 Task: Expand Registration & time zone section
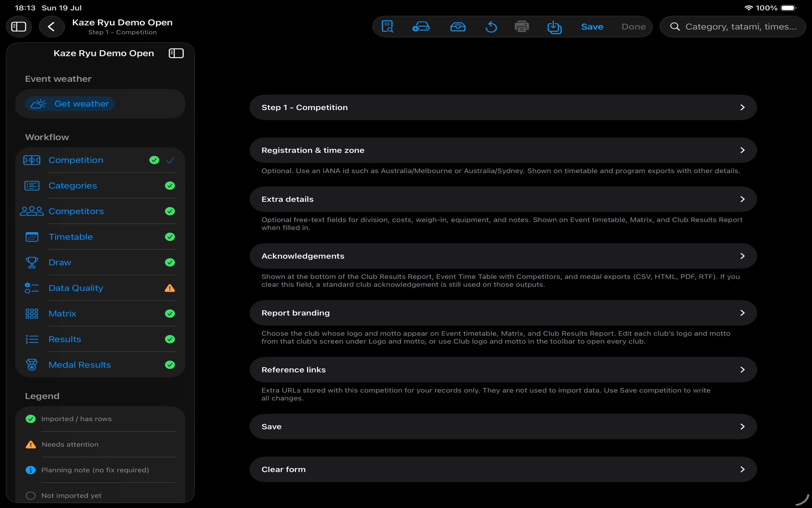503,150
